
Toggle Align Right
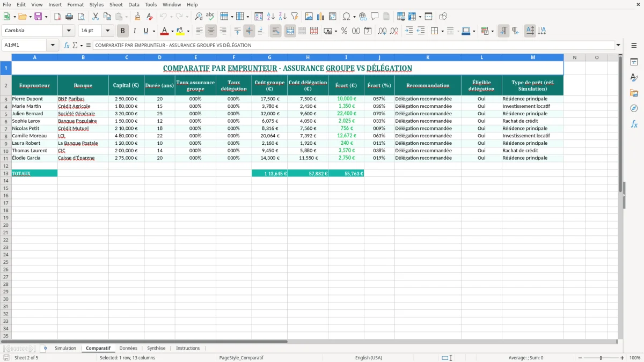click(x=223, y=31)
